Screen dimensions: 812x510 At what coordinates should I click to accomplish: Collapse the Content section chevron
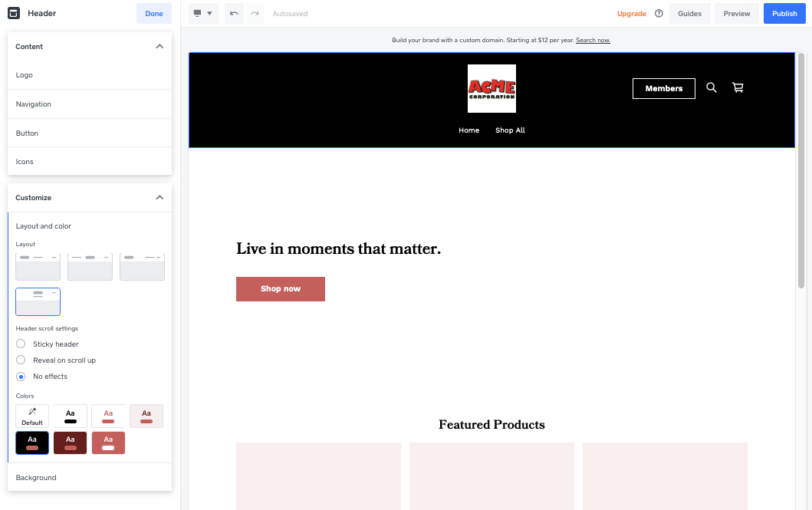tap(159, 46)
